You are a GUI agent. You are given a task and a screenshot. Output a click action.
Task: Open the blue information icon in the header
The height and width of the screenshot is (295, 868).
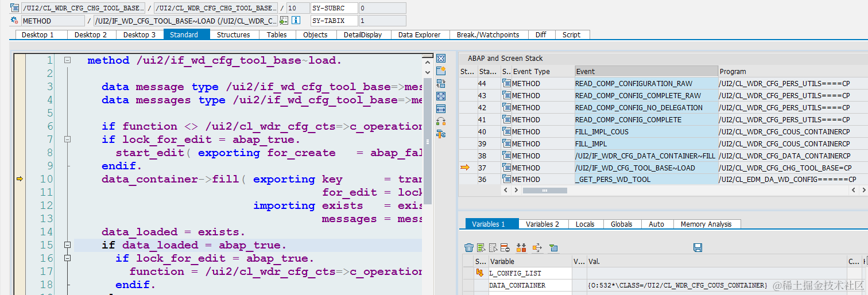coord(296,21)
